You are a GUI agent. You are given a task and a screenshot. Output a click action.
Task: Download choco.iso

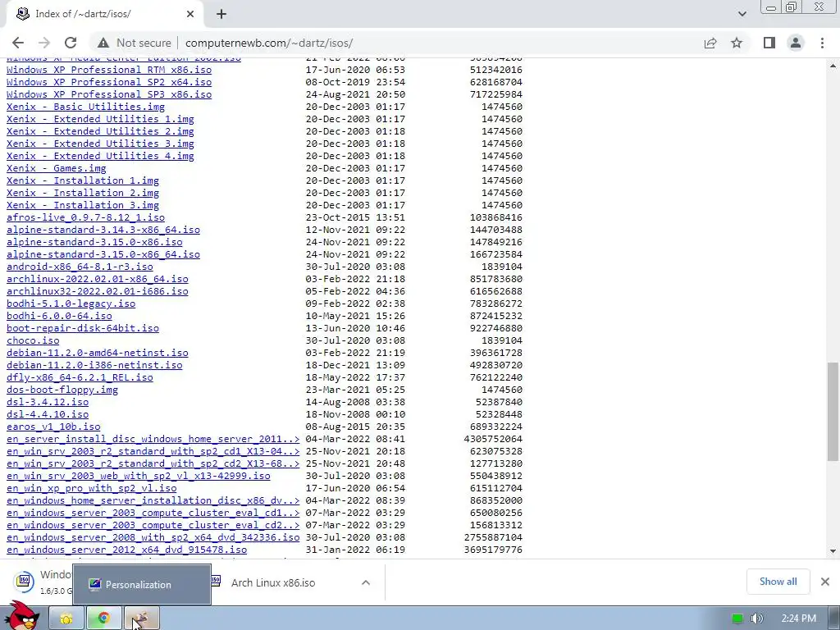(x=33, y=340)
